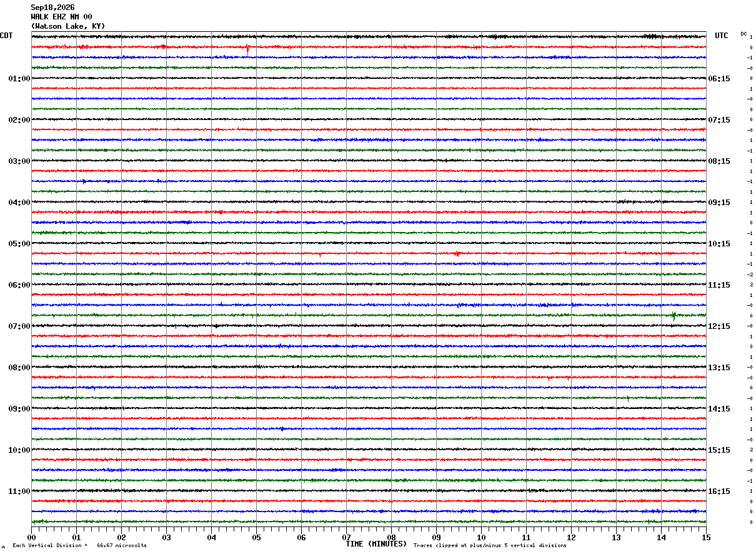Screen dimensions: 756x554
Task: Click the 06:15 UTC time label
Action: click(x=719, y=79)
